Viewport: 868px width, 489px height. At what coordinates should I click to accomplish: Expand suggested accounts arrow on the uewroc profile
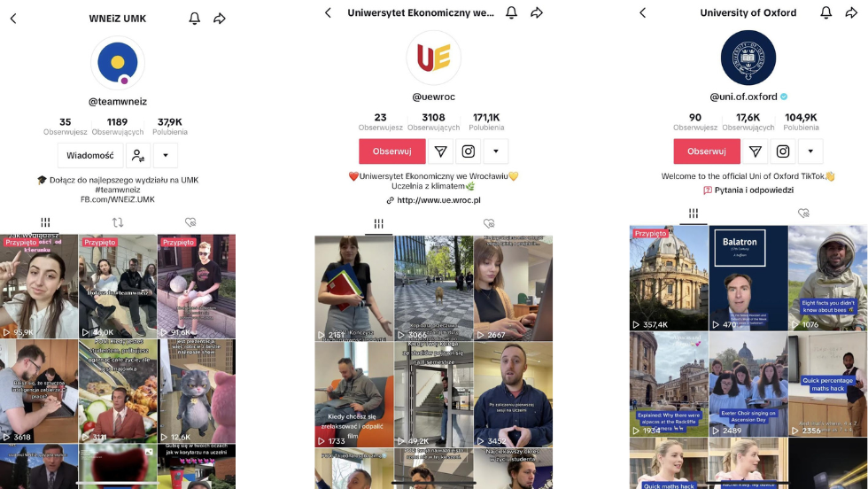(x=496, y=151)
